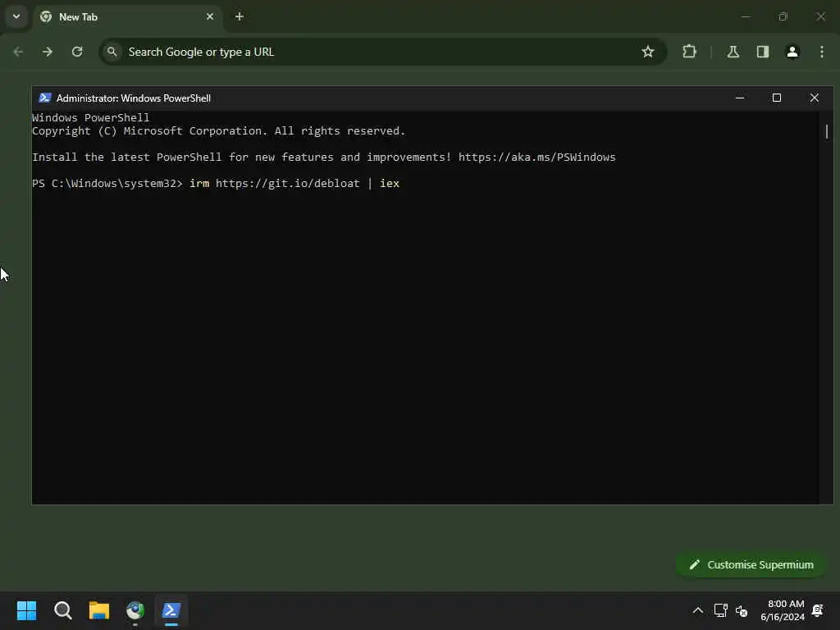
Task: Restore down the browser window
Action: (783, 16)
